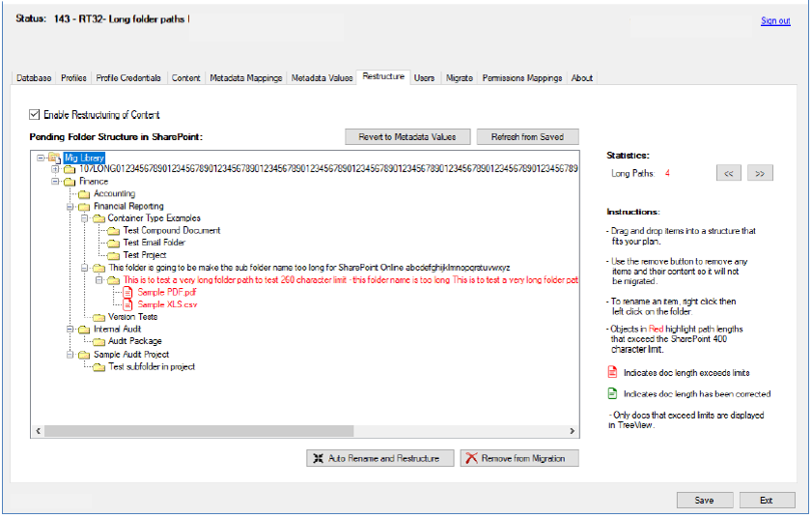Go to next long path with >> button
The width and height of the screenshot is (812, 518).
coord(760,173)
